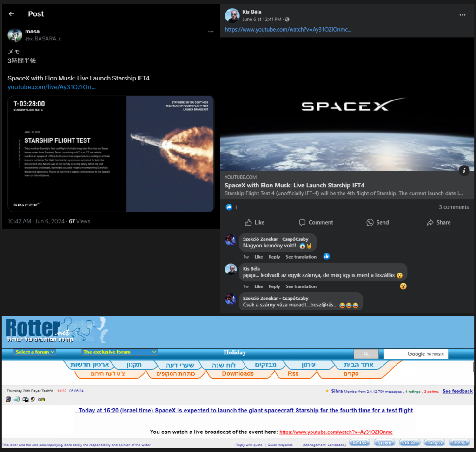Click the Quick response link

point(280,445)
